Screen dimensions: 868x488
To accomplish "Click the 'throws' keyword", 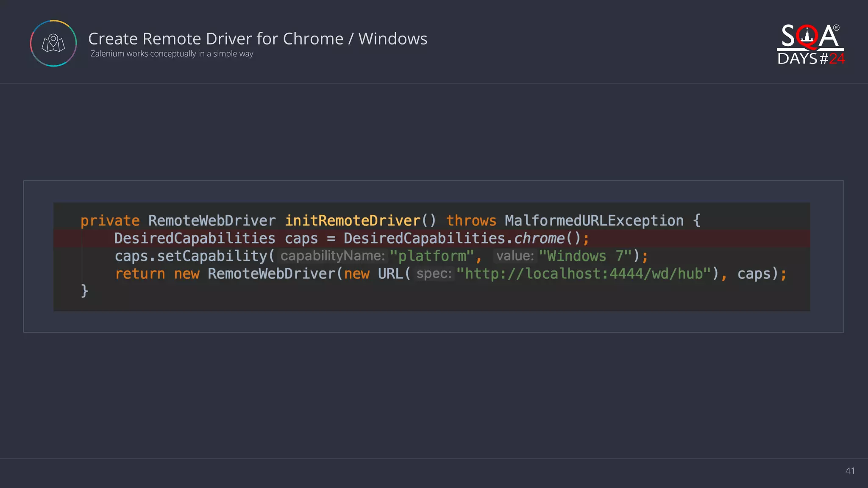I will 471,221.
